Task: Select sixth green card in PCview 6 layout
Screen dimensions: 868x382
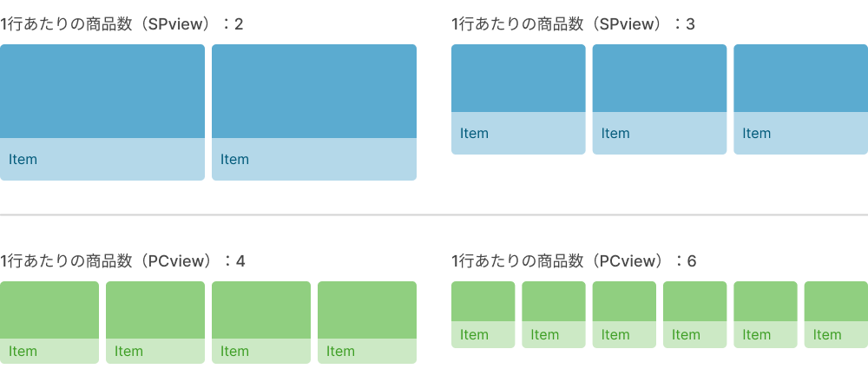Action: click(x=836, y=314)
